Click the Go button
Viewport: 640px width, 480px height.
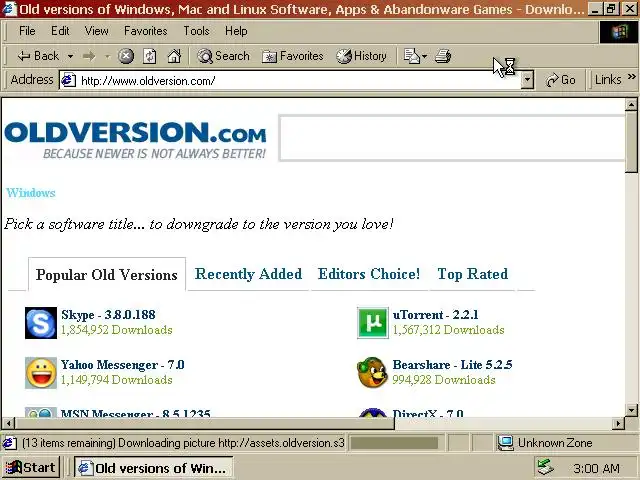(x=561, y=80)
